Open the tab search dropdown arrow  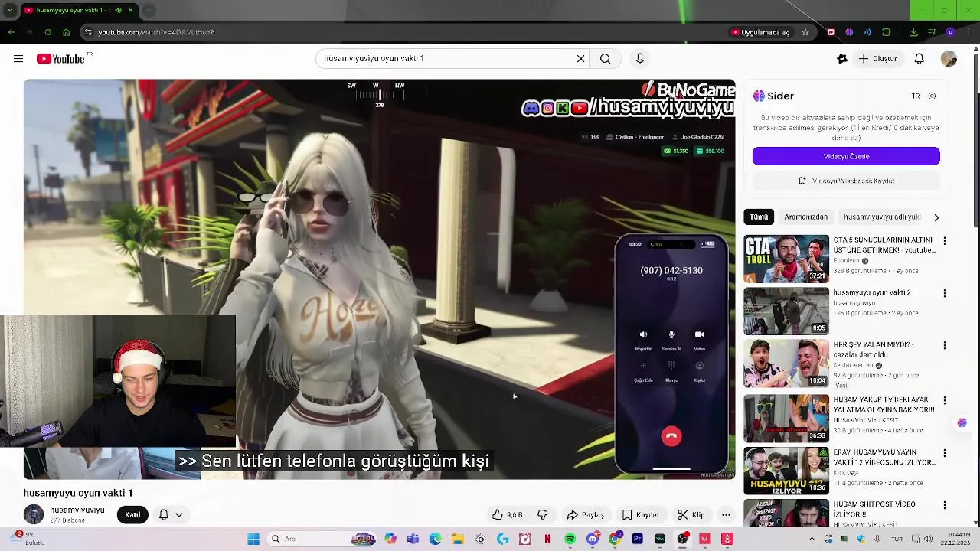10,10
